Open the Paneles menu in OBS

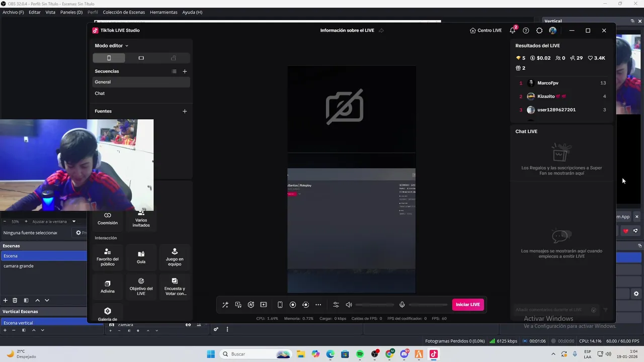(x=71, y=12)
